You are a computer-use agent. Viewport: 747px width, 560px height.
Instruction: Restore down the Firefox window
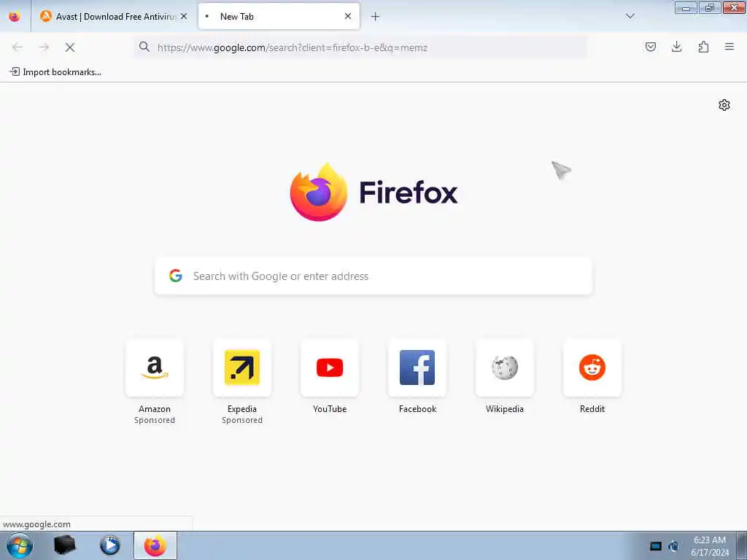(710, 8)
